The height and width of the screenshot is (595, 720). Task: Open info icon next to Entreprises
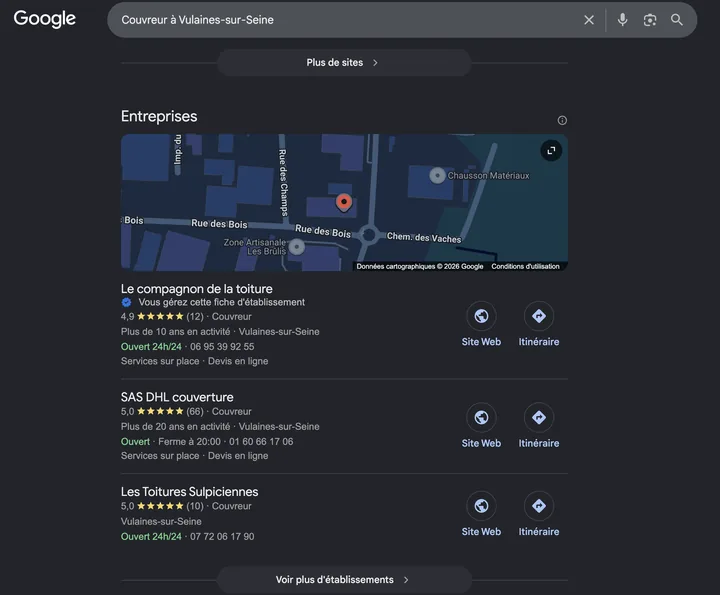(x=562, y=120)
